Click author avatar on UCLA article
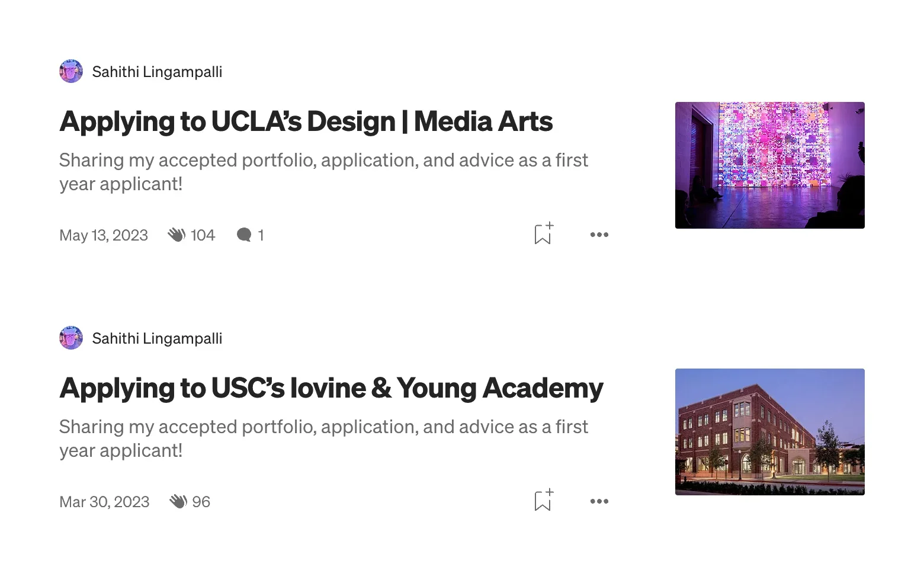Screen dimensions: 924x570 [71, 71]
